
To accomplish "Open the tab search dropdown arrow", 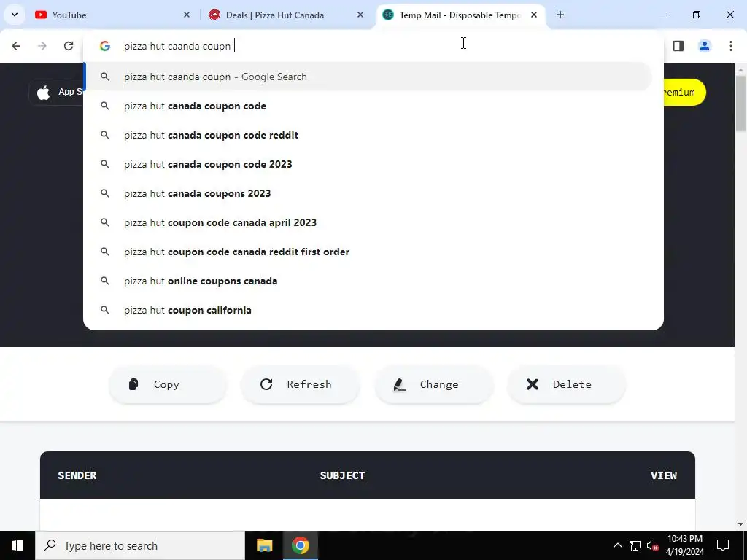I will point(15,15).
